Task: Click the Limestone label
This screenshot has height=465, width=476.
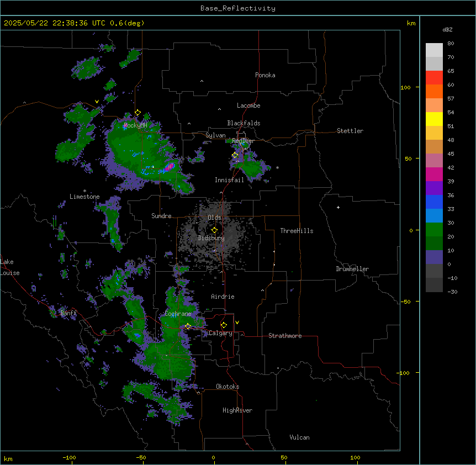Action: tap(84, 197)
